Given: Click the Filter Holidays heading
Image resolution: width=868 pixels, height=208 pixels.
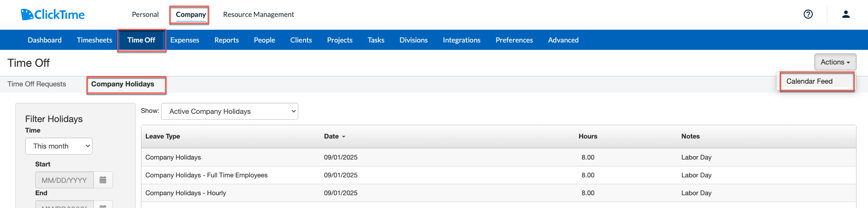Looking at the screenshot, I should (x=54, y=119).
